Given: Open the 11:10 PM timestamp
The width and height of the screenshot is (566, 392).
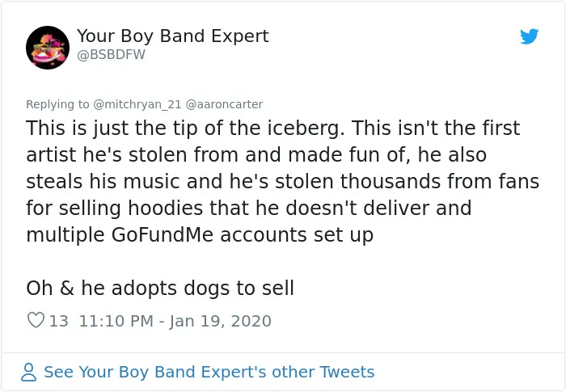Looking at the screenshot, I should click(116, 321).
